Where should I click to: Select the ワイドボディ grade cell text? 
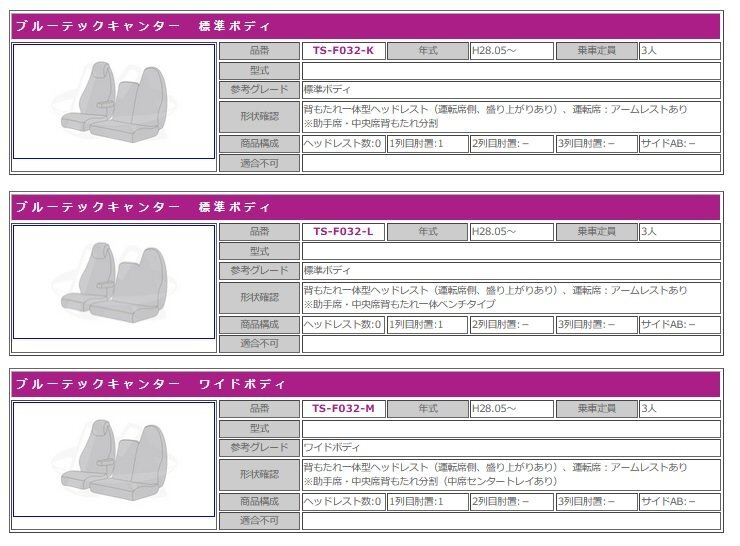[x=332, y=447]
